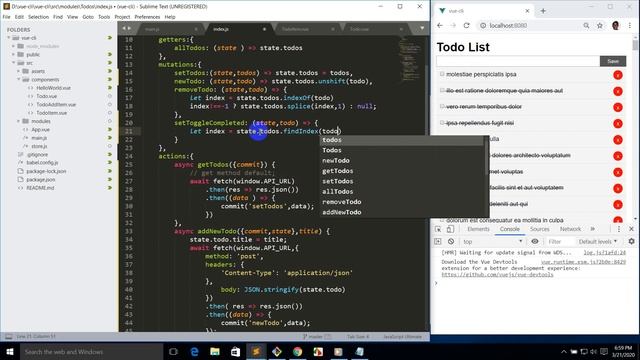Click the new todo text input
This screenshot has width=640, height=360.
(518, 61)
